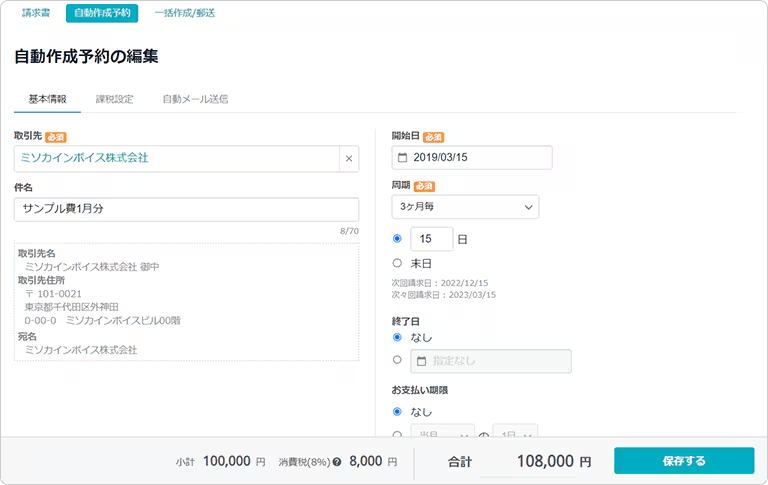The width and height of the screenshot is (768, 485).
Task: Select the 15日 day-of-month radio button
Action: tap(397, 239)
